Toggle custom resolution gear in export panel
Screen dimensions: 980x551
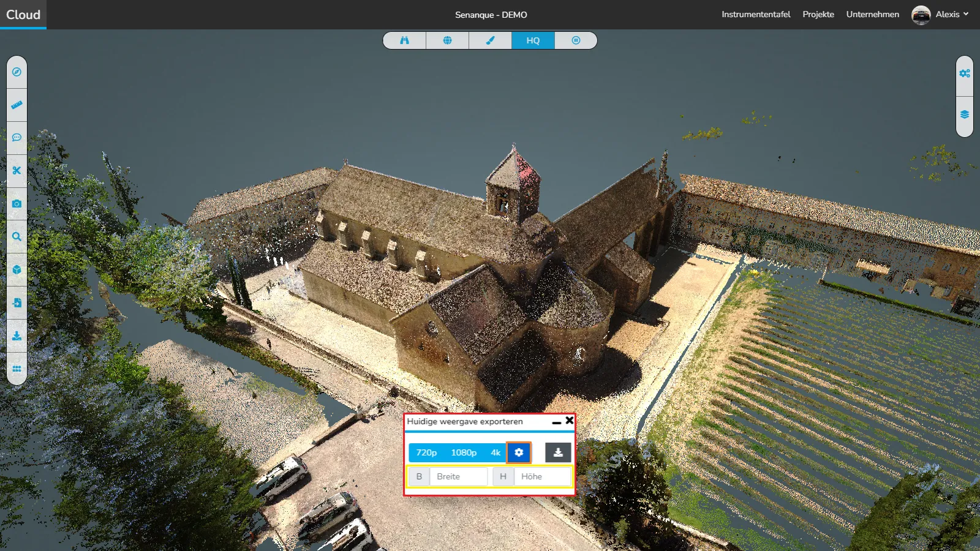click(519, 452)
